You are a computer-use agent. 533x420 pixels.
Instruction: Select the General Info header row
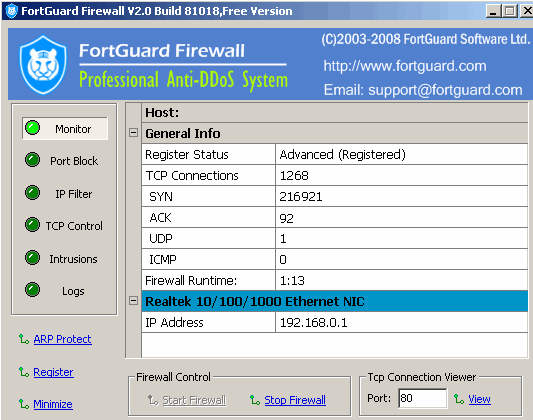tap(334, 133)
